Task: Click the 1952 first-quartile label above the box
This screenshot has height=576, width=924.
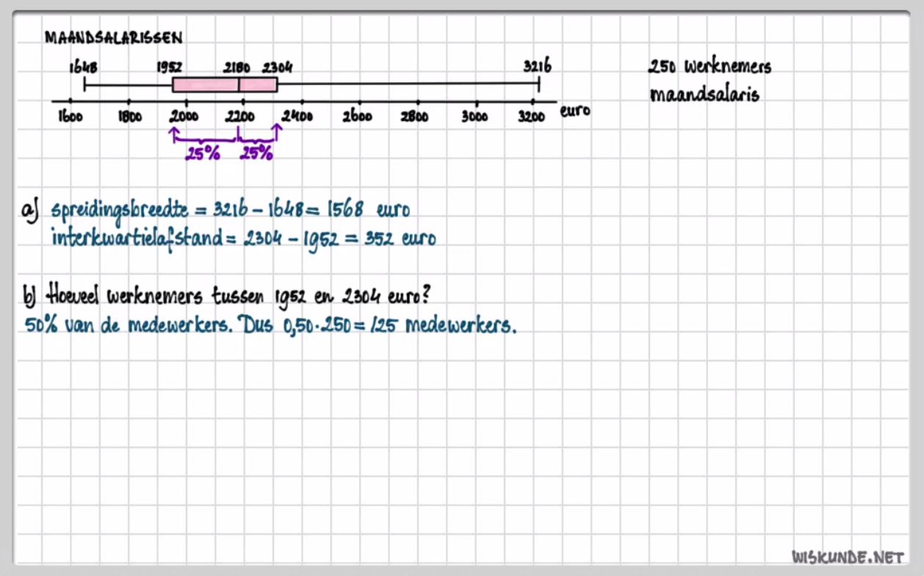Action: (170, 67)
